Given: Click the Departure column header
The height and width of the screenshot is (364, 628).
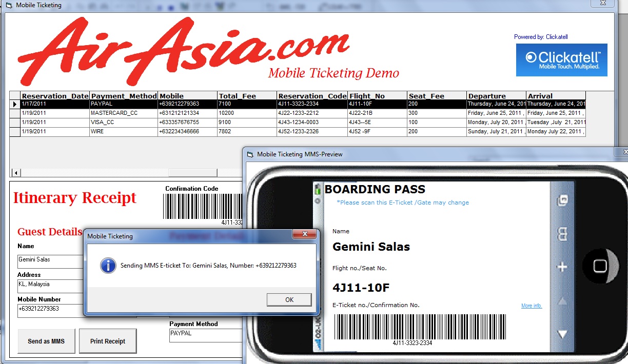Looking at the screenshot, I should [497, 96].
